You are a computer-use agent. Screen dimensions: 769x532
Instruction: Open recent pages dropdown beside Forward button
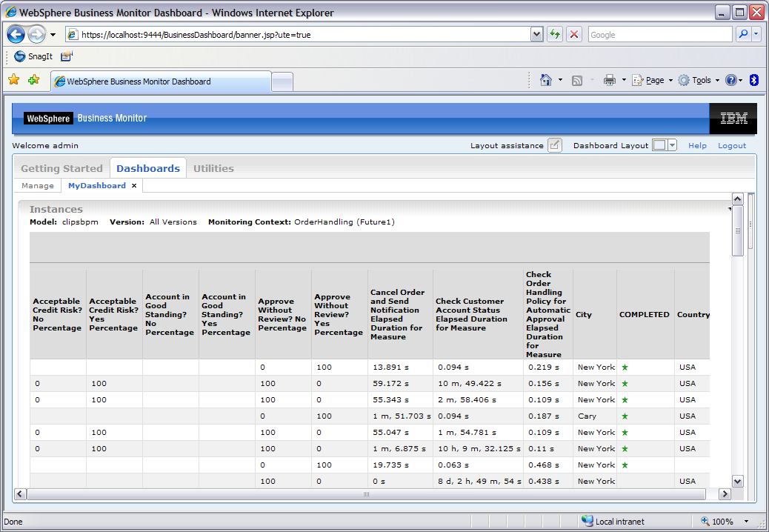pyautogui.click(x=53, y=35)
